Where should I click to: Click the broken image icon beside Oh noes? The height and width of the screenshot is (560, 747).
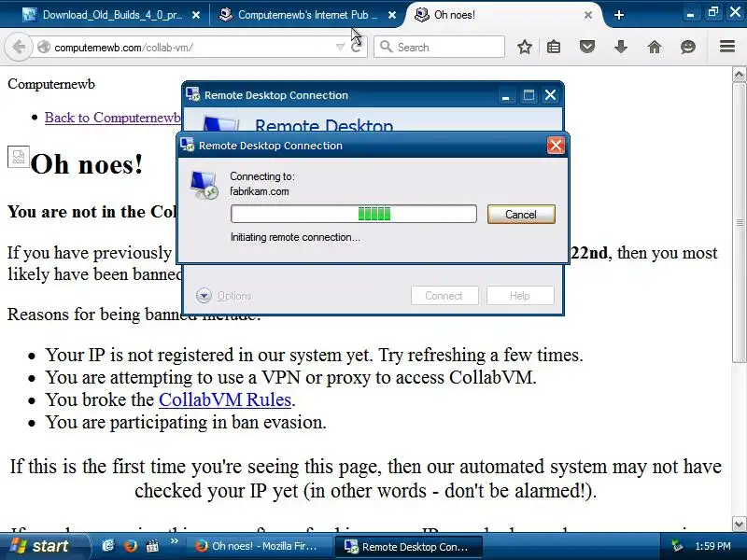tap(19, 157)
